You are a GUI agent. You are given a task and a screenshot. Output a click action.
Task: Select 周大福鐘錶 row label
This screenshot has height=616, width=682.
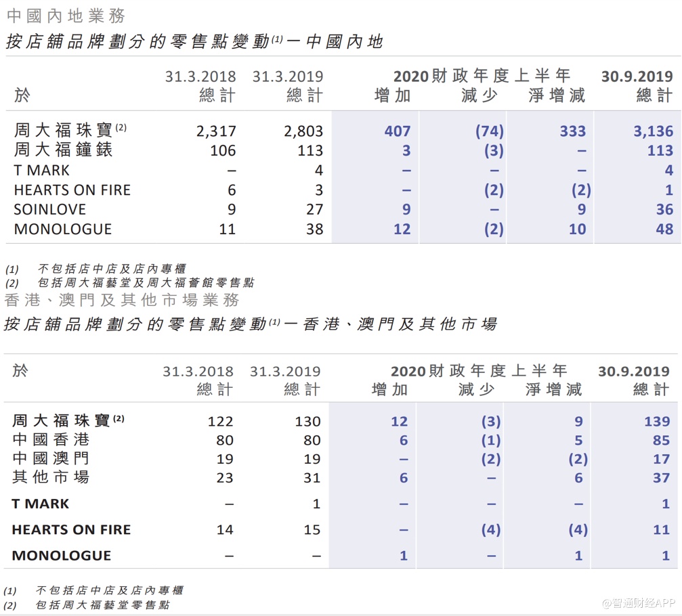(63, 150)
